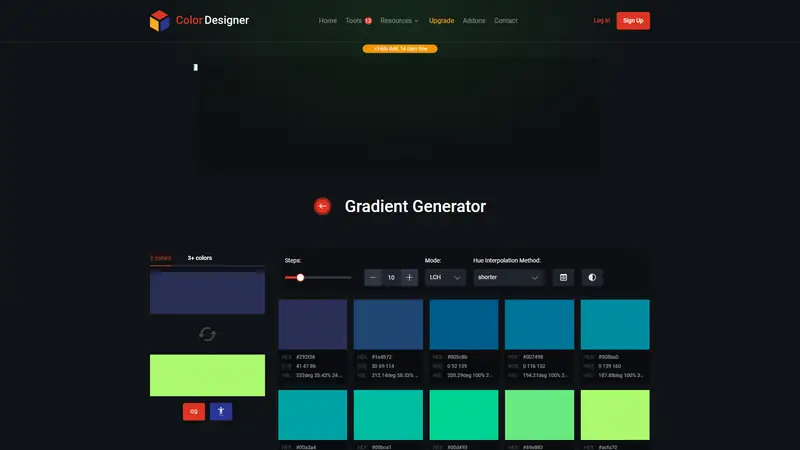Image resolution: width=800 pixels, height=450 pixels.
Task: Open the Mode LCH dropdown
Action: click(445, 278)
